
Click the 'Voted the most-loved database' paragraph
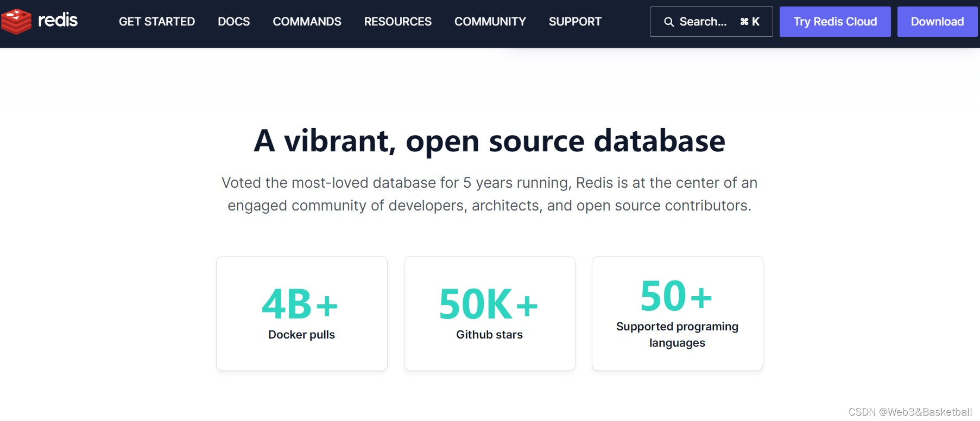click(490, 194)
